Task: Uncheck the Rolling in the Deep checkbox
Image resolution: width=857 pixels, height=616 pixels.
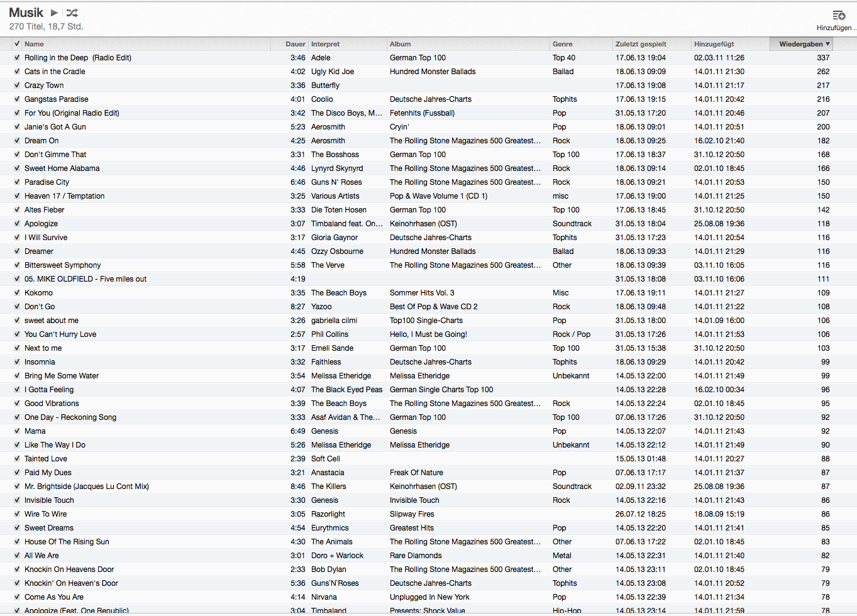Action: [17, 58]
